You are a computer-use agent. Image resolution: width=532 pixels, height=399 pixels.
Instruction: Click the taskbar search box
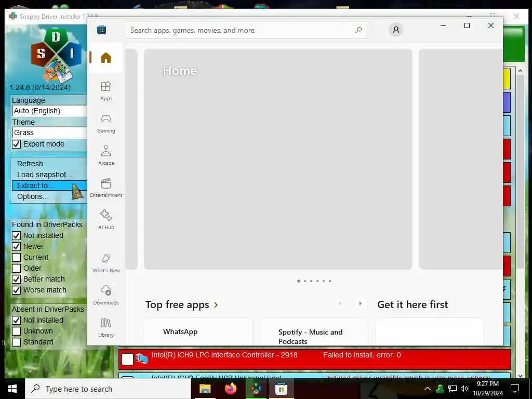(108, 389)
